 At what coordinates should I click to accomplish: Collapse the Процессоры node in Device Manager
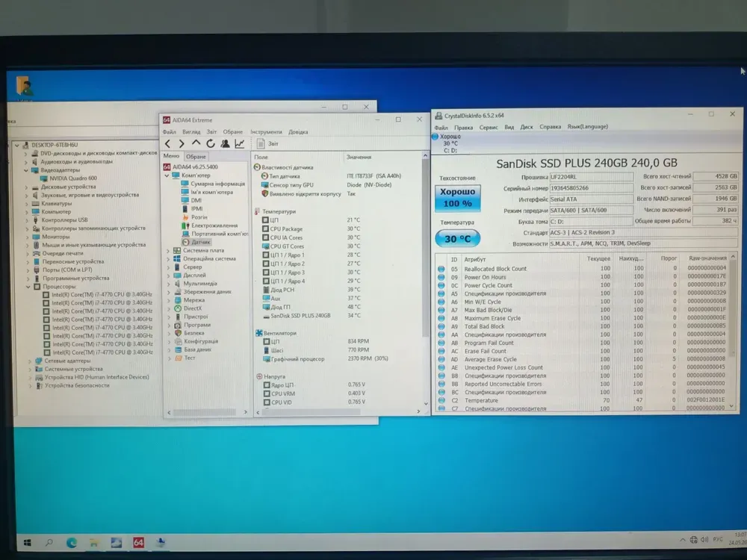[28, 286]
